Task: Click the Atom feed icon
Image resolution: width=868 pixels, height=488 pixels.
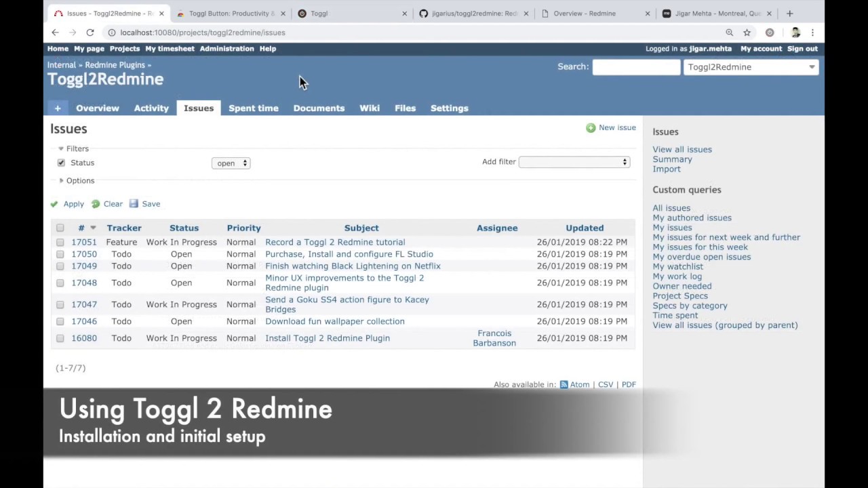Action: click(x=564, y=384)
